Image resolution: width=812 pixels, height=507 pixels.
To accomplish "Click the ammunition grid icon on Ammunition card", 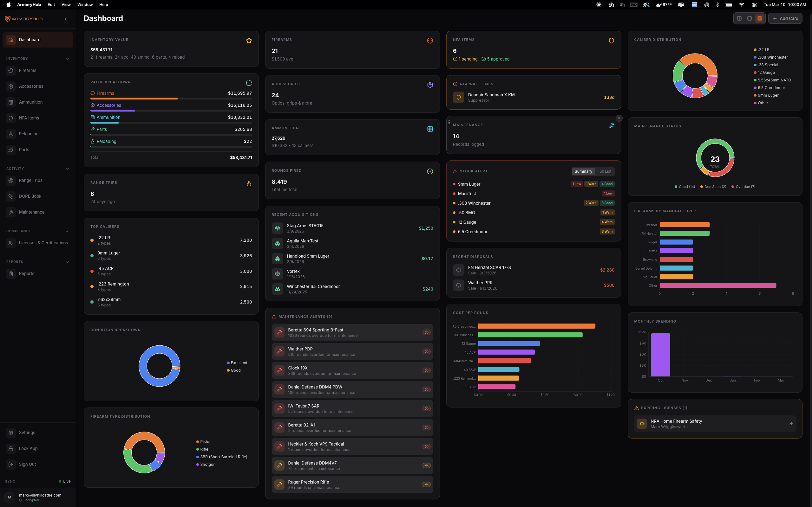I will (430, 129).
